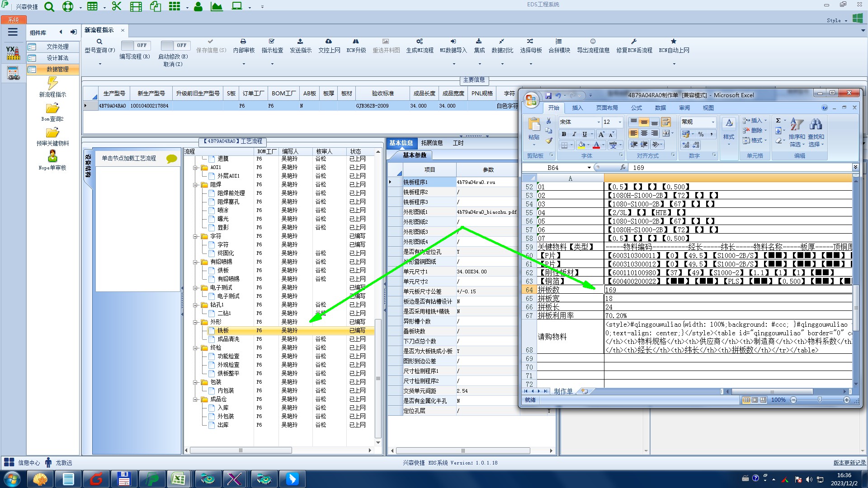868x488 pixels.
Task: Switch Excel to page layout view
Action: point(755,400)
